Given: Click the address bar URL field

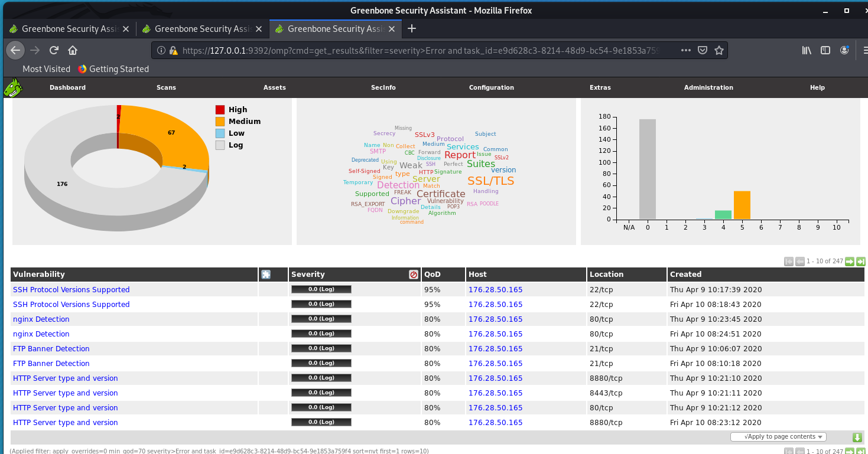Looking at the screenshot, I should pyautogui.click(x=420, y=50).
